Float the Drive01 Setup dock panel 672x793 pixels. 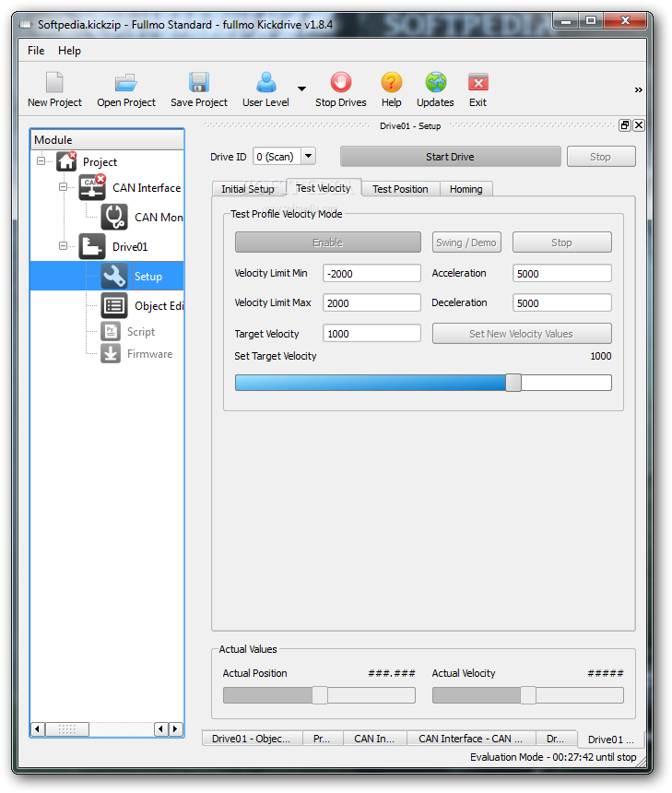click(625, 125)
